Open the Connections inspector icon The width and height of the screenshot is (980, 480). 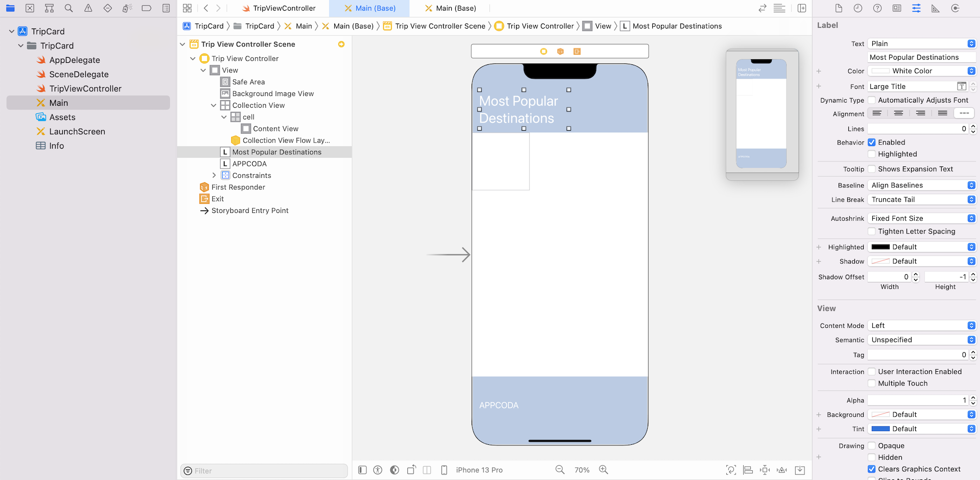[955, 8]
